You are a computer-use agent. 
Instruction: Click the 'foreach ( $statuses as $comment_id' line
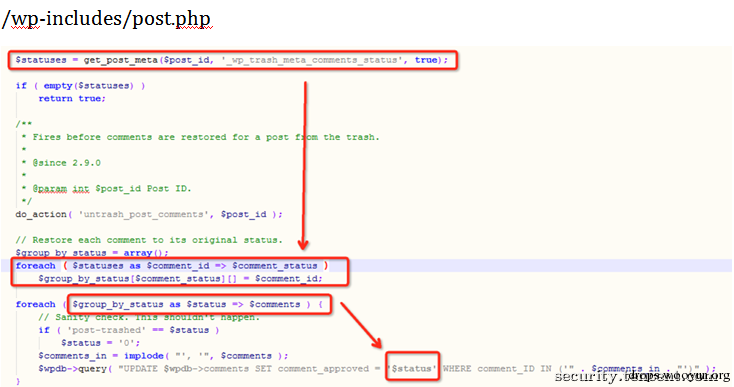click(x=172, y=266)
